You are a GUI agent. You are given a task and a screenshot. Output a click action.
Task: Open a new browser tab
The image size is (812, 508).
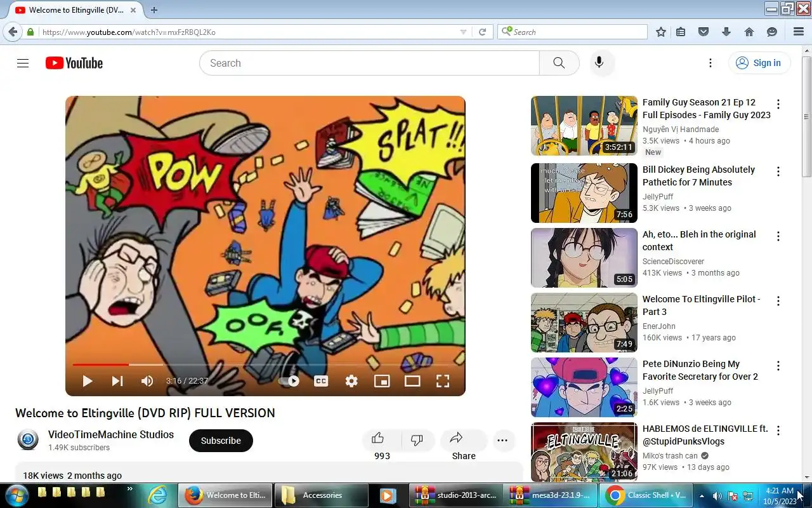154,10
